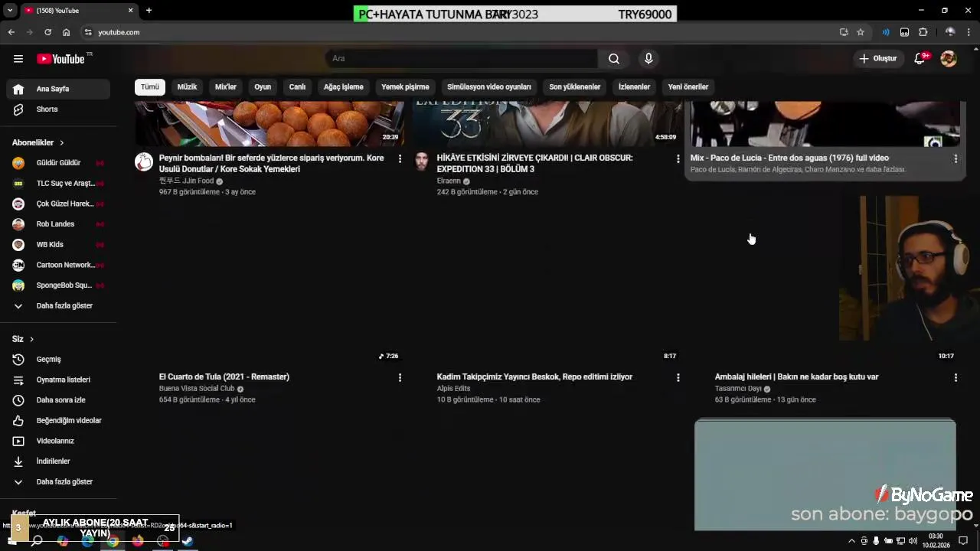
Task: Play the Peynir bombaları donut thumbnail
Action: click(x=270, y=122)
